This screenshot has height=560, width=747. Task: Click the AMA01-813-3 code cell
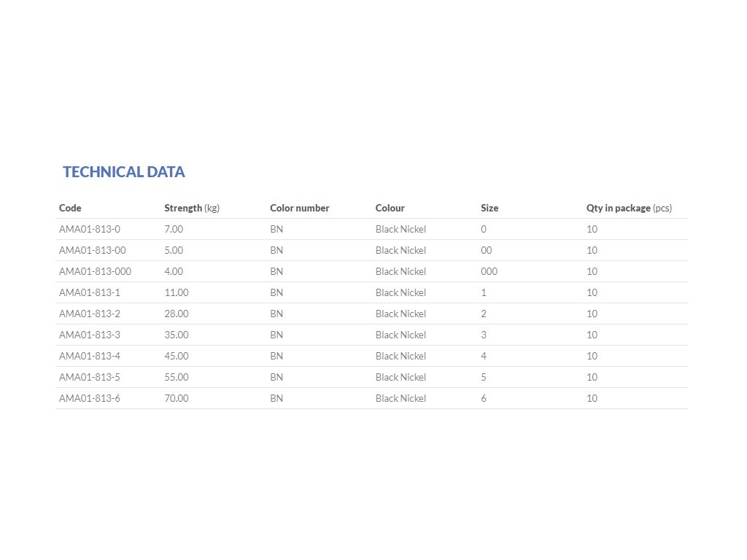89,335
